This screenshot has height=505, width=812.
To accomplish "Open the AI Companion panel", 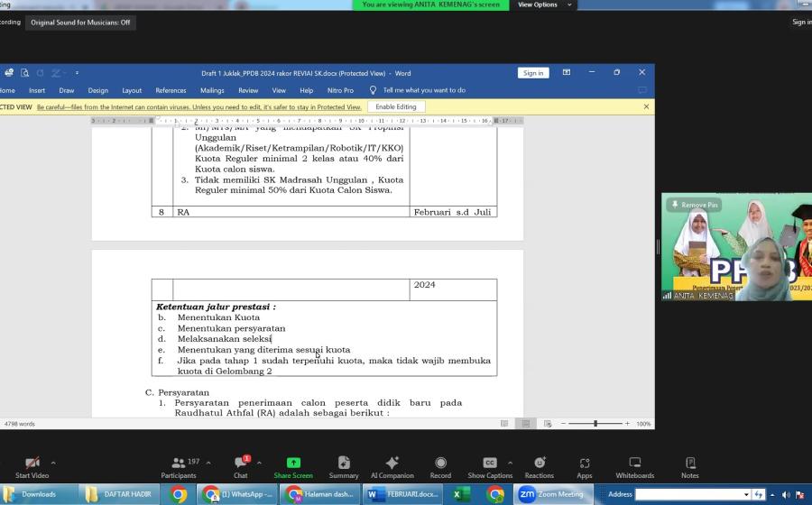I will click(x=392, y=464).
